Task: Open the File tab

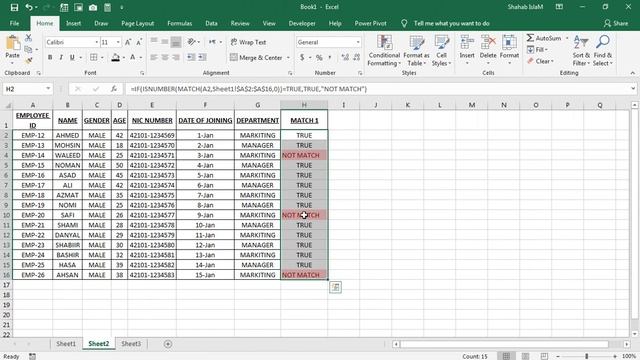Action: (x=14, y=23)
